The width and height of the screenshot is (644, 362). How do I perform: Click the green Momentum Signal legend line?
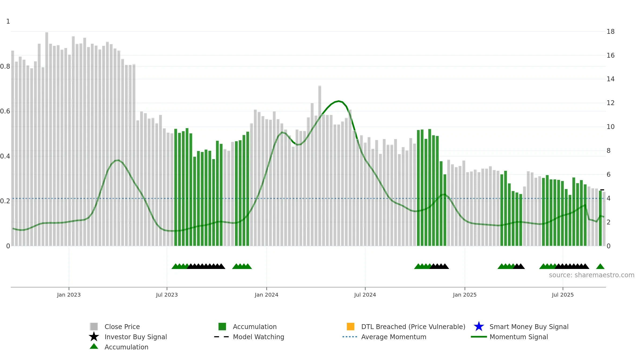[479, 337]
